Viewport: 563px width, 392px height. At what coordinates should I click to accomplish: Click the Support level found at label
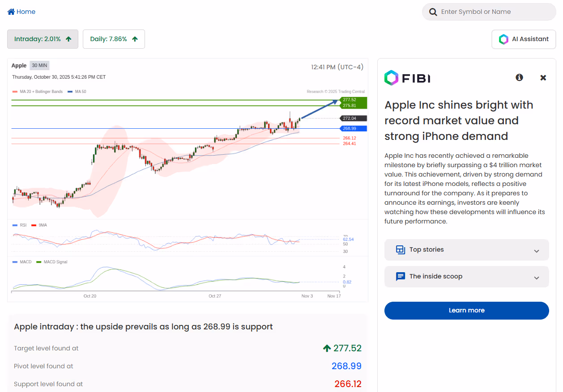[x=48, y=384]
